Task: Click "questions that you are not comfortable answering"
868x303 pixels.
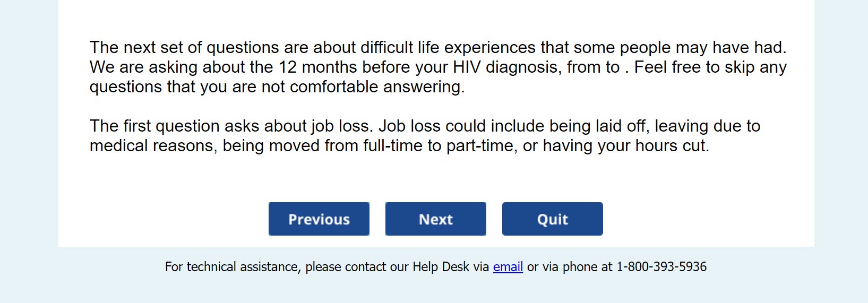Action: (x=277, y=87)
